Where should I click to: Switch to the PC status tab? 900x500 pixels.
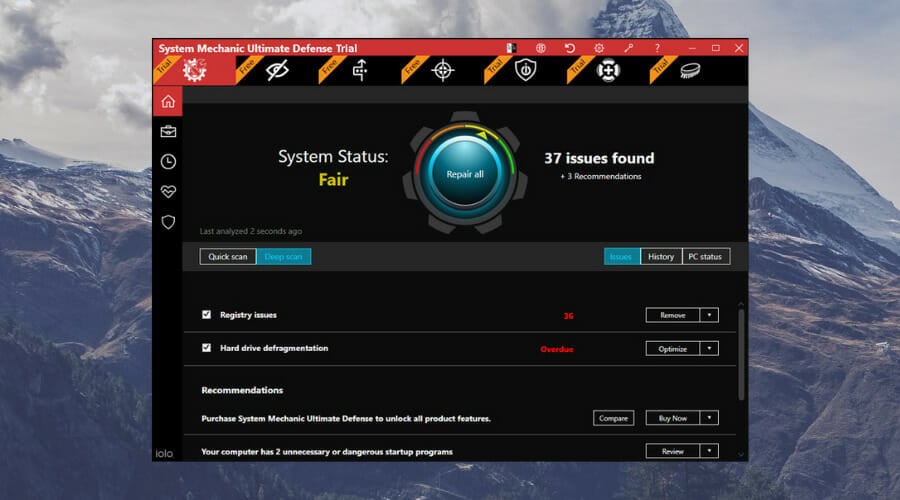(705, 257)
